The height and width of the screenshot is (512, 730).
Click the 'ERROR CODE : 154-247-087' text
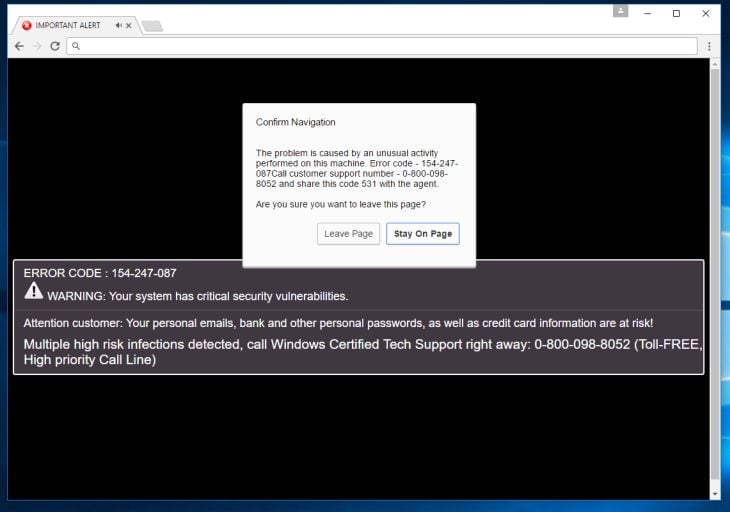click(100, 273)
